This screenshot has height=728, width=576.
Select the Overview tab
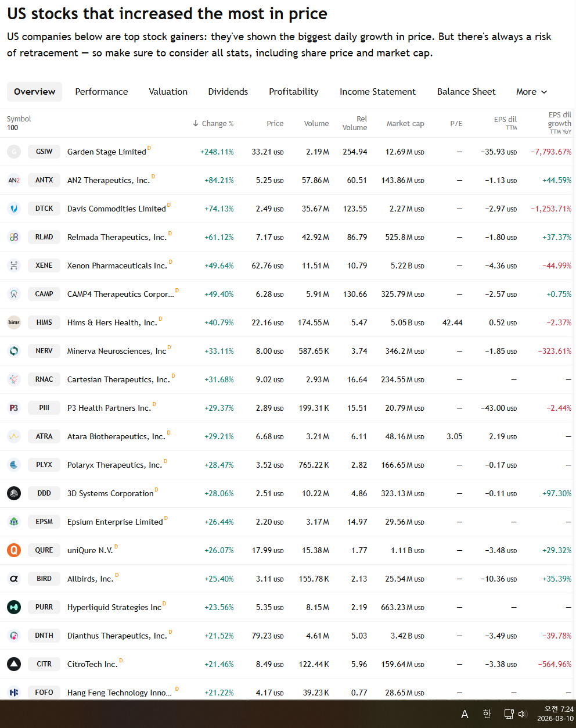(x=34, y=92)
